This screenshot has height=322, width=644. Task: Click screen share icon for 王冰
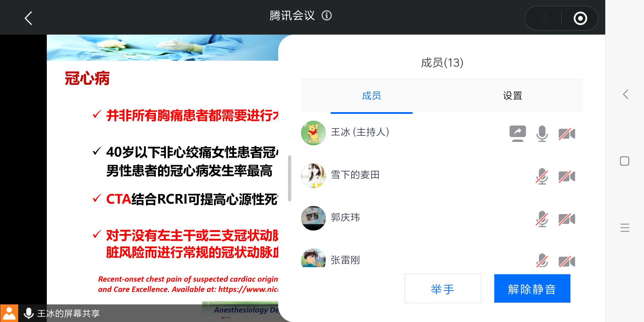tap(518, 134)
